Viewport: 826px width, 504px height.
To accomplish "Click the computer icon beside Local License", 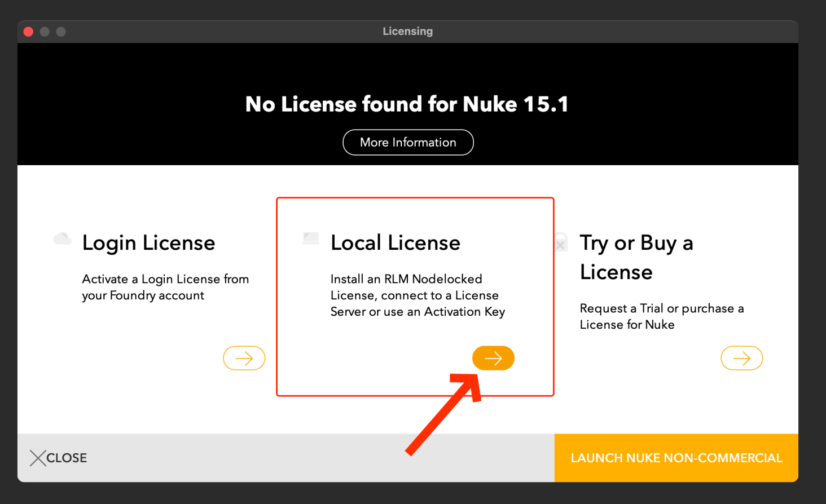I will (x=311, y=238).
